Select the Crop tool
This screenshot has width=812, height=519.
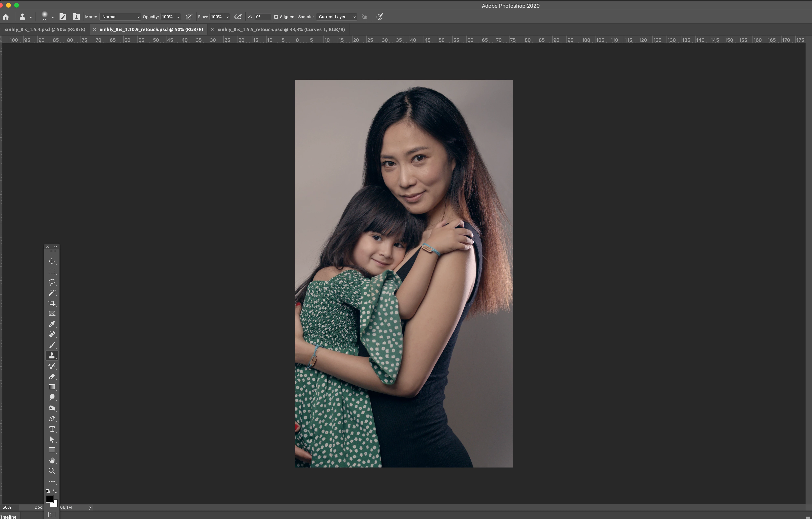52,303
